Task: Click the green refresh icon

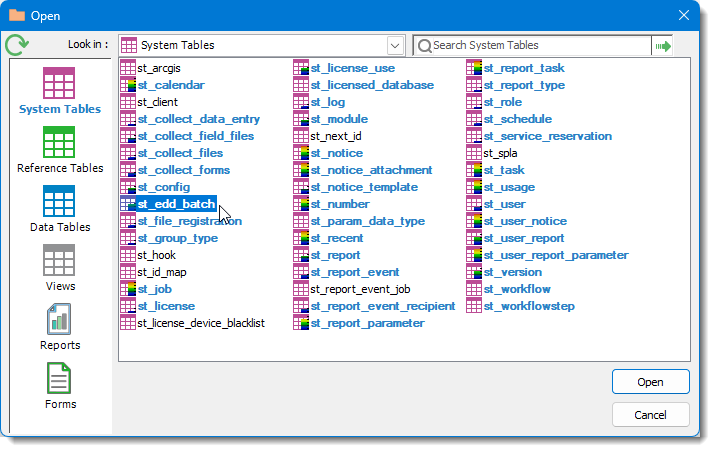Action: pyautogui.click(x=17, y=45)
